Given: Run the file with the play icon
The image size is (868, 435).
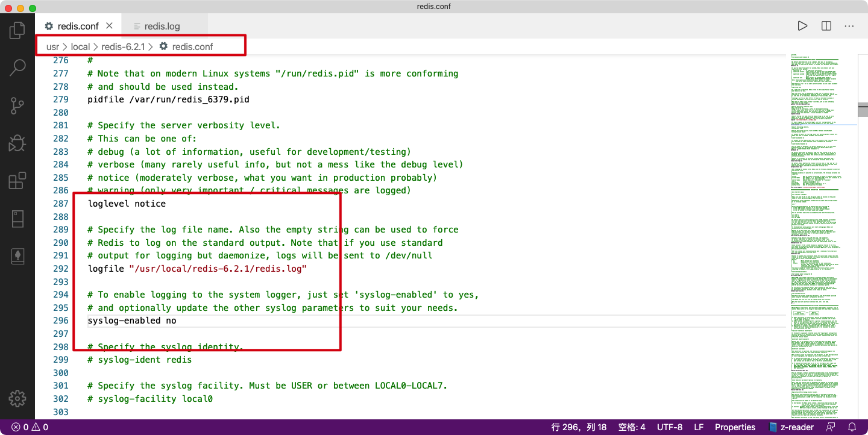Looking at the screenshot, I should coord(802,26).
